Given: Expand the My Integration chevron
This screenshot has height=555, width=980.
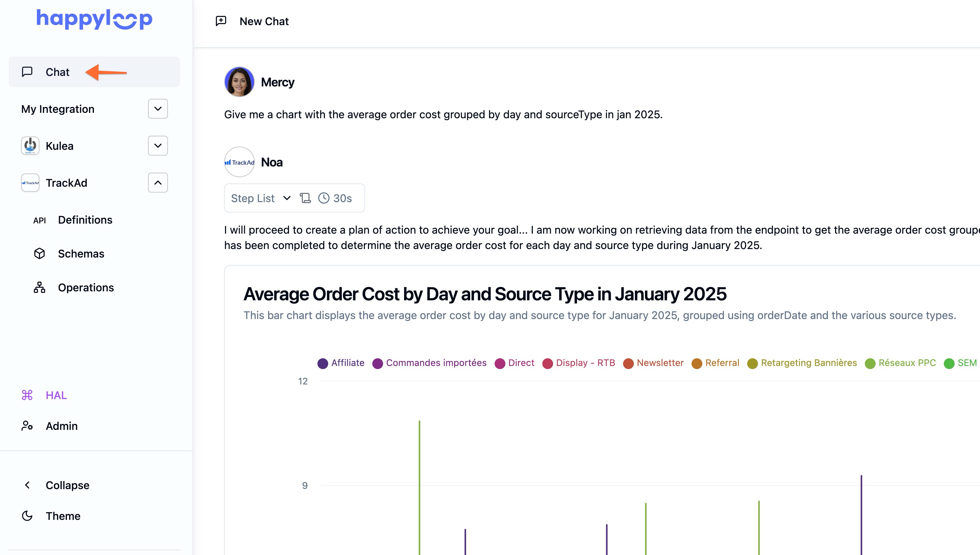Looking at the screenshot, I should (158, 109).
